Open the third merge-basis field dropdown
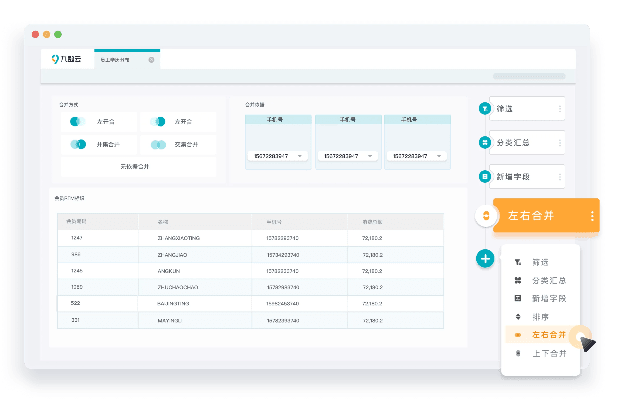Viewport: 624px width, 400px height. (x=417, y=156)
